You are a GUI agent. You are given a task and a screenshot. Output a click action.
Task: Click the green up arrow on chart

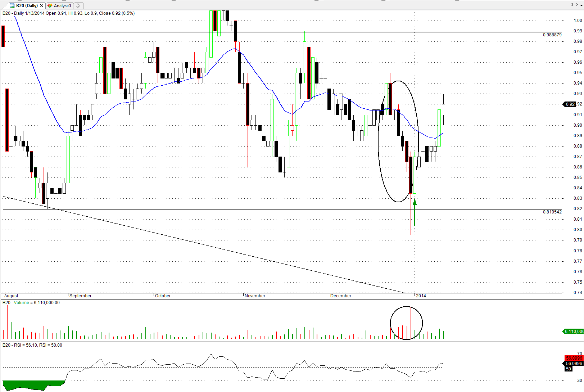415,212
